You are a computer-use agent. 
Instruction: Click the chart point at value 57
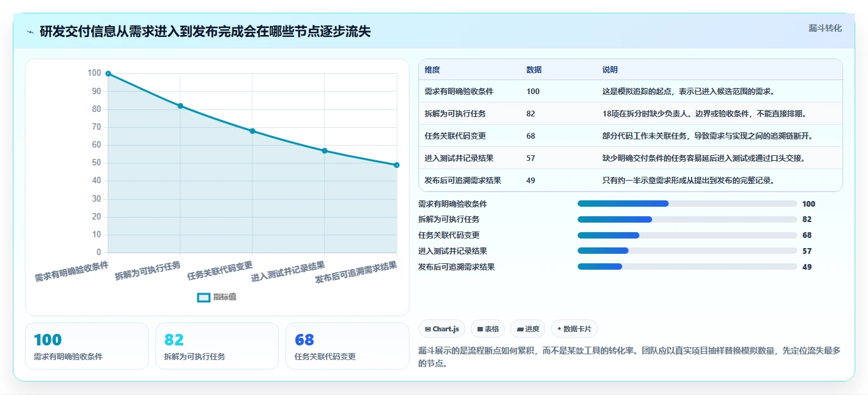tap(325, 151)
